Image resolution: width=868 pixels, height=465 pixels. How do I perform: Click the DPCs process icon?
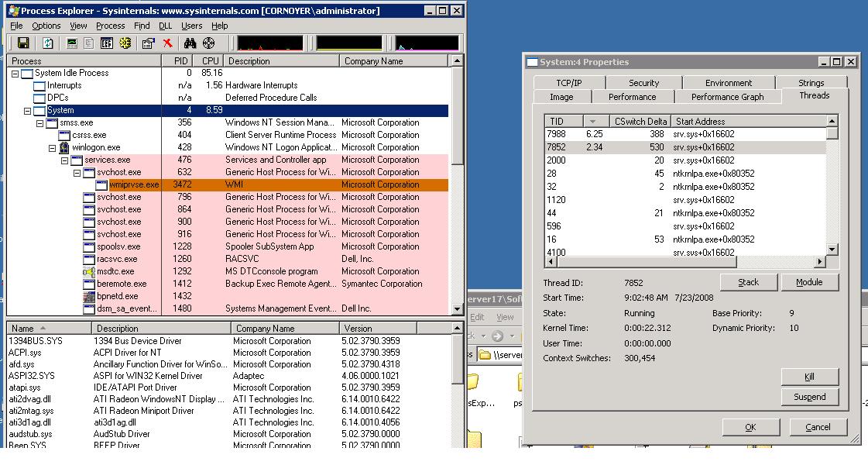coord(39,98)
